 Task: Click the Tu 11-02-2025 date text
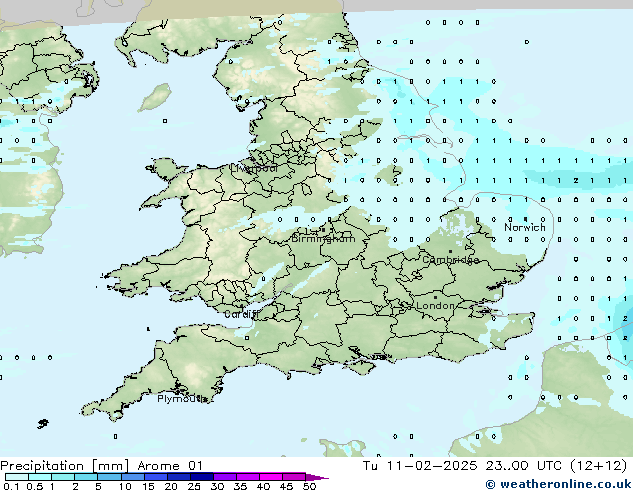[420, 466]
